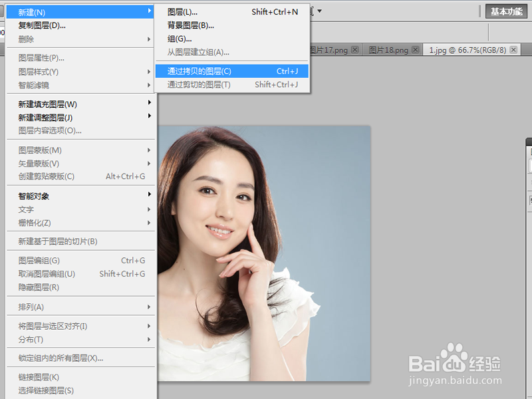Click 图层内容选项(O)... item
532x399 pixels.
pyautogui.click(x=80, y=130)
